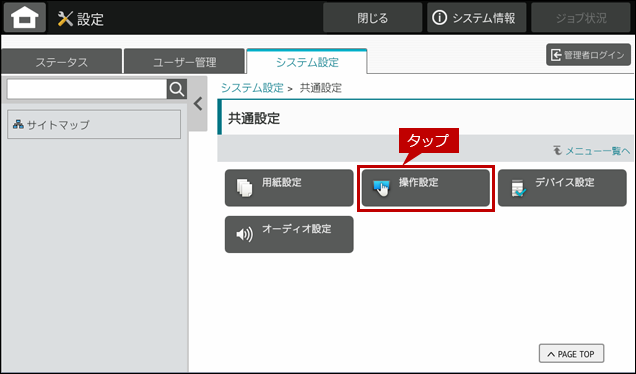This screenshot has height=374, width=636.
Task: Open 用紙設定
Action: pyautogui.click(x=289, y=188)
